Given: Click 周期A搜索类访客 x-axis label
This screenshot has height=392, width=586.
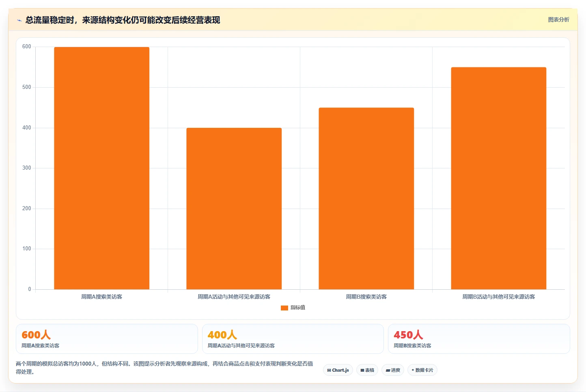Looking at the screenshot, I should [102, 297].
